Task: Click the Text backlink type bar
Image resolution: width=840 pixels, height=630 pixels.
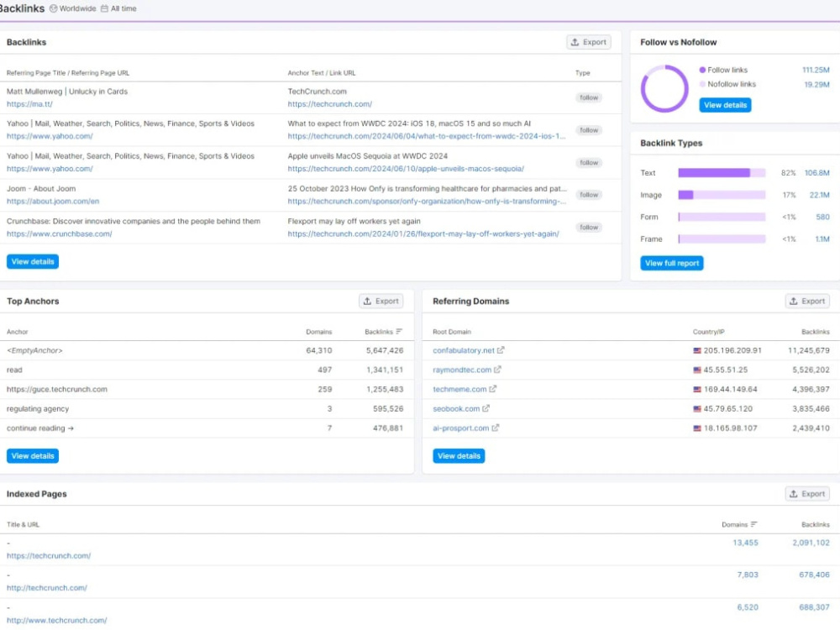Action: (722, 172)
